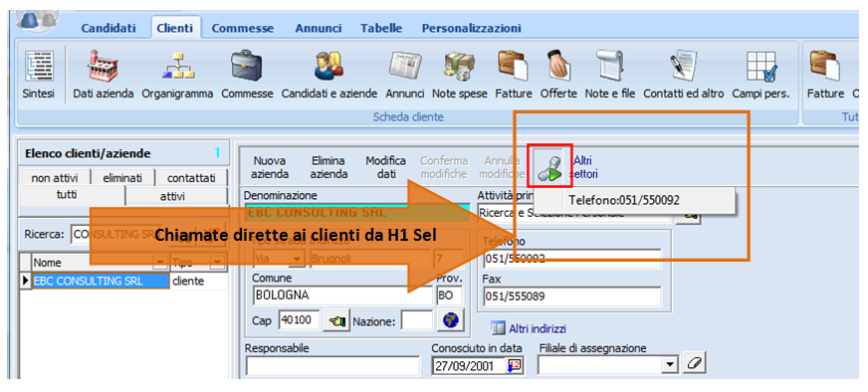
Task: Open the Sintesi summary icon
Action: click(39, 76)
